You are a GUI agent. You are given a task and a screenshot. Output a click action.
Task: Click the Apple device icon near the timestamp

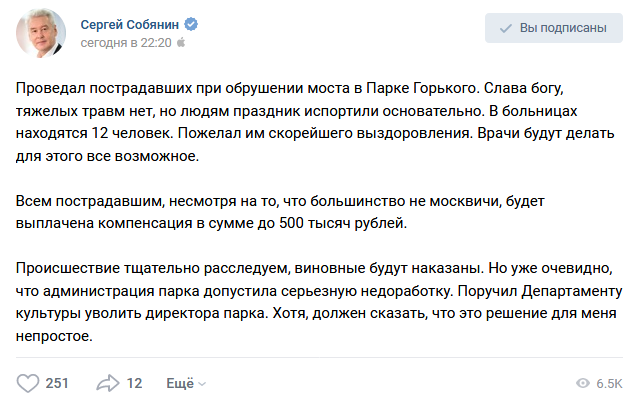pos(181,42)
